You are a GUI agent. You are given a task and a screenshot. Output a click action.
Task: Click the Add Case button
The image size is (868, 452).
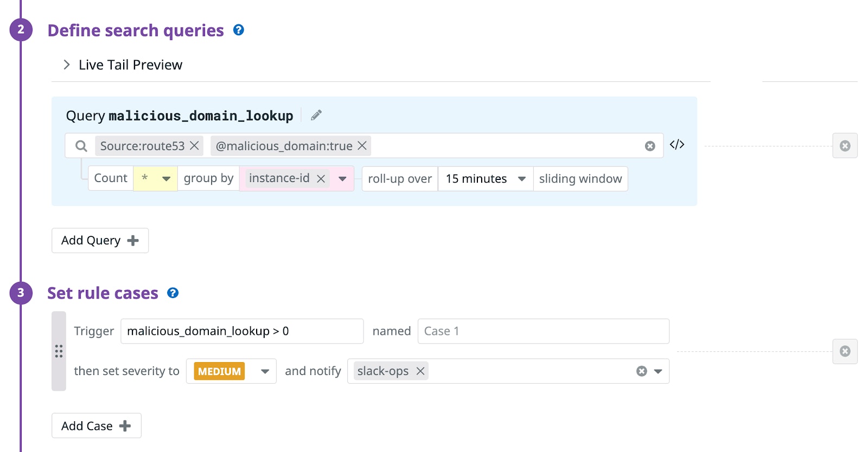tap(96, 426)
